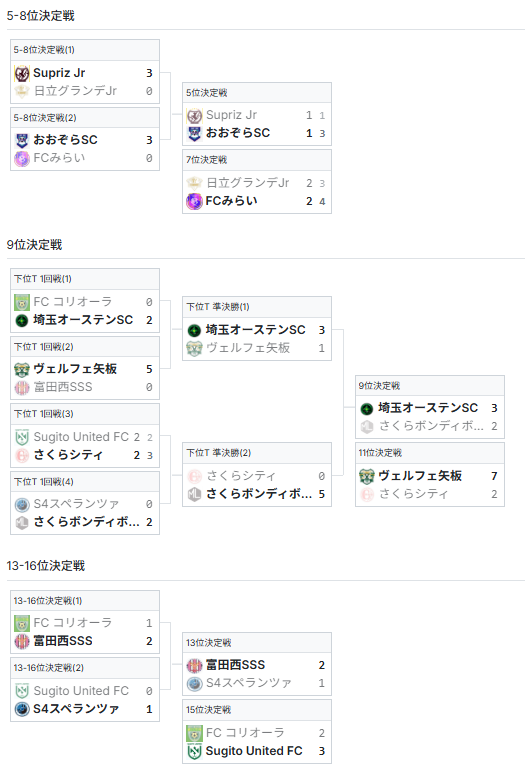525x774 pixels.
Task: Open the 5位決定戦 match header
Action: click(x=257, y=93)
